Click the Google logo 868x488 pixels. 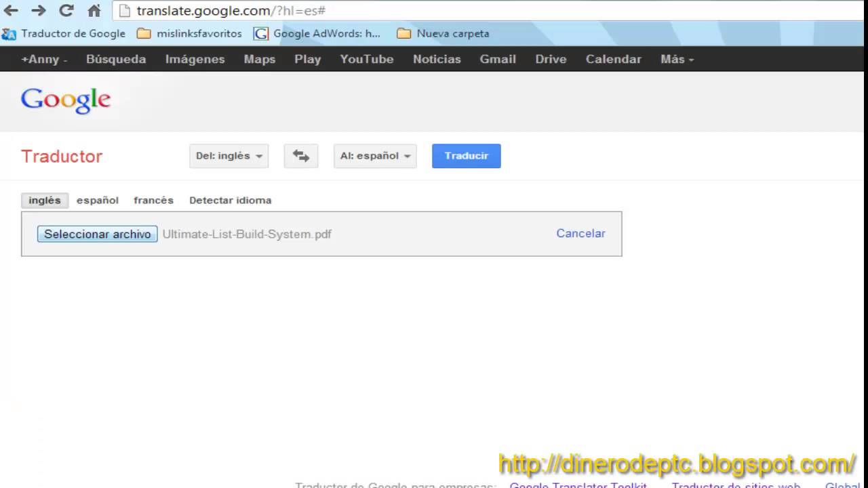click(66, 100)
